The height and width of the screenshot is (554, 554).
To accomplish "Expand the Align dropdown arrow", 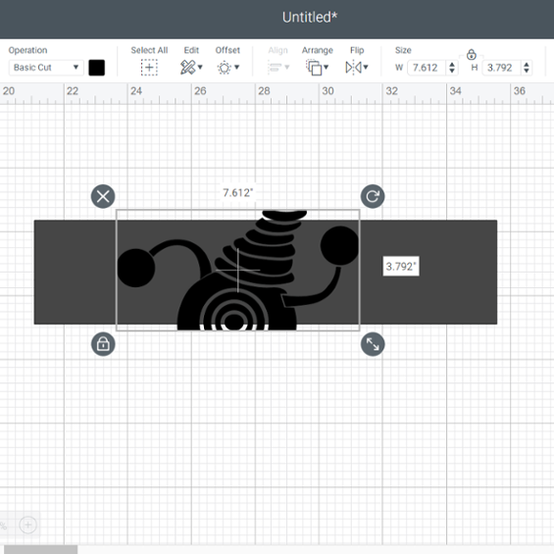I will 287,67.
